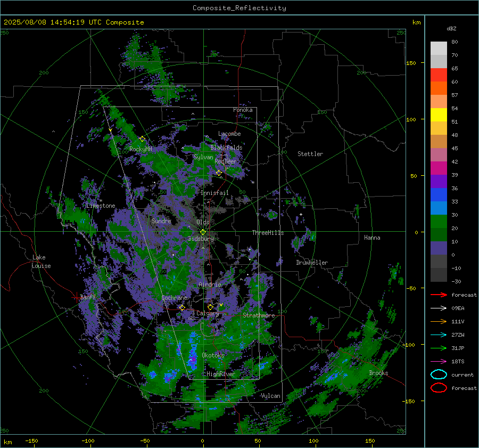Click the HighRiver city label

(221, 374)
